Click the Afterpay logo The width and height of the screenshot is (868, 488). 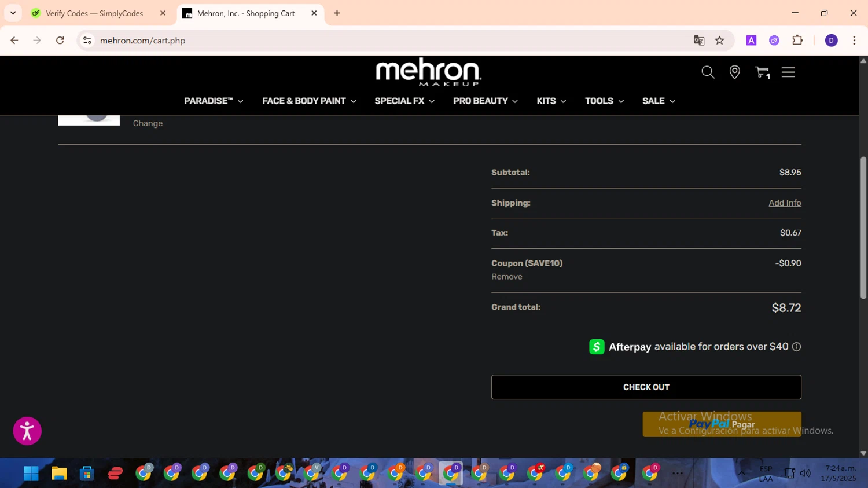click(620, 347)
